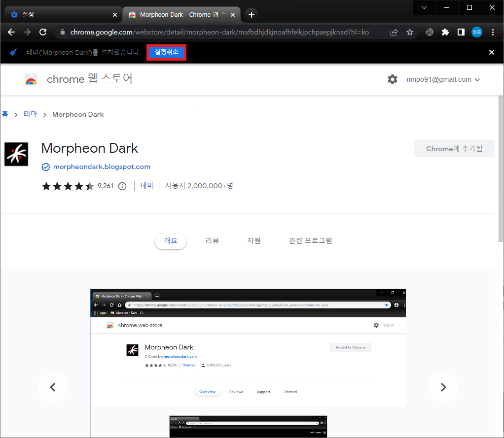Open the tab search dropdown arrow
Viewport: 504px width, 438px height.
424,7
